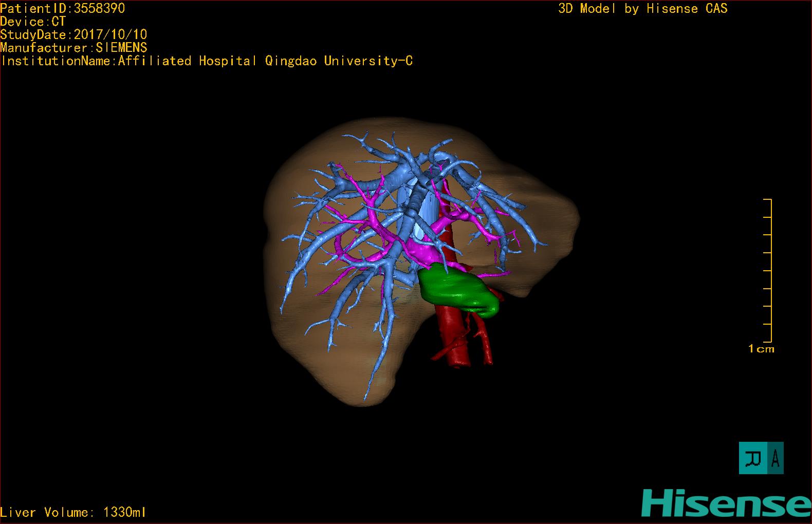812x524 pixels.
Task: Click the 3D Model by Hisense CAS title
Action: coord(643,9)
